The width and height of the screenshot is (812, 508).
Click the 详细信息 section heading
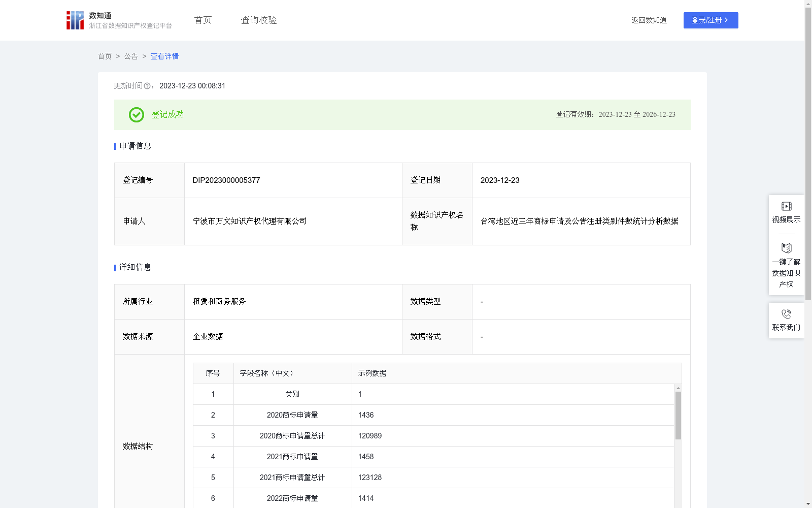pyautogui.click(x=136, y=268)
